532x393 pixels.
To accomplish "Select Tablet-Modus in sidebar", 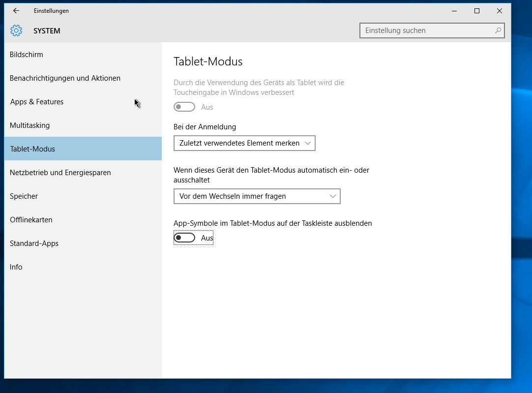I will [83, 149].
